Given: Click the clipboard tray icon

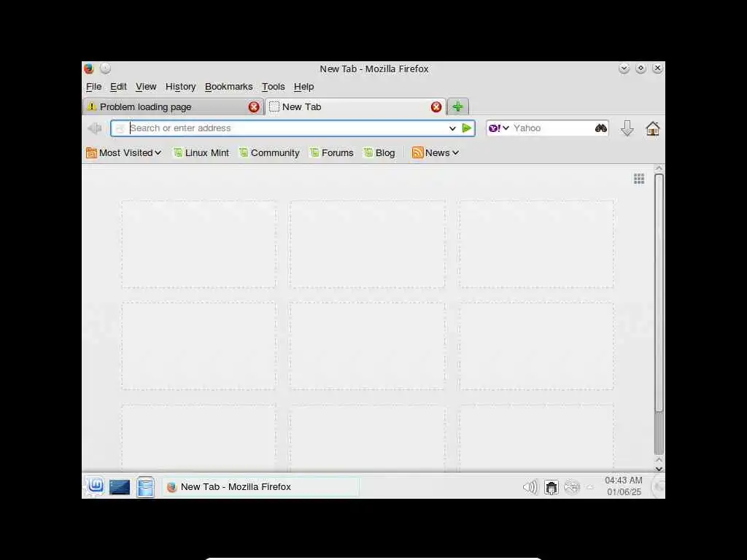Looking at the screenshot, I should tap(551, 487).
